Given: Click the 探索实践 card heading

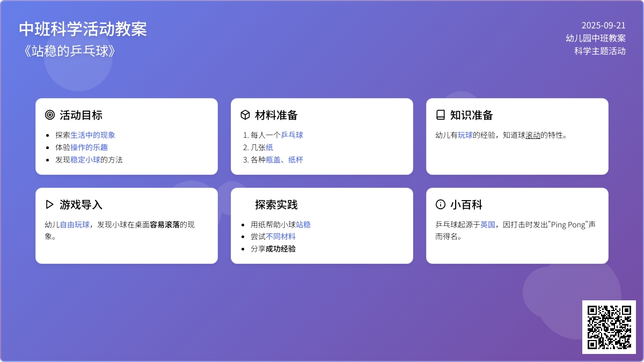Looking at the screenshot, I should (x=276, y=204).
